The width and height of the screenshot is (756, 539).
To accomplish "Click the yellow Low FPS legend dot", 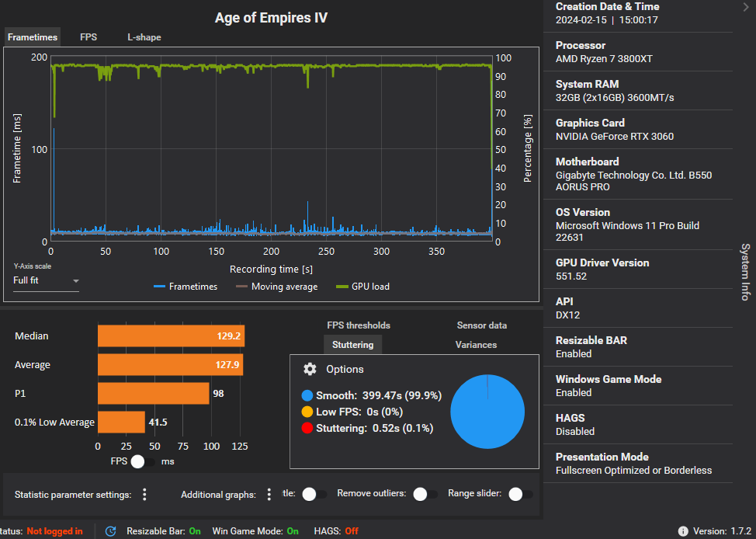I will tap(307, 412).
